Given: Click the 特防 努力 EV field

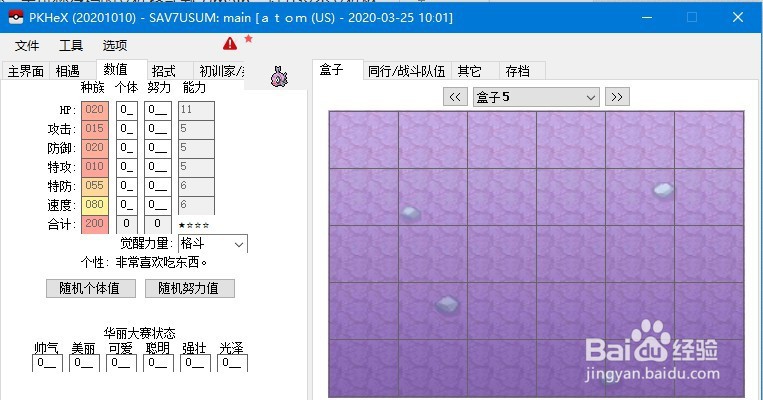Looking at the screenshot, I should 158,186.
